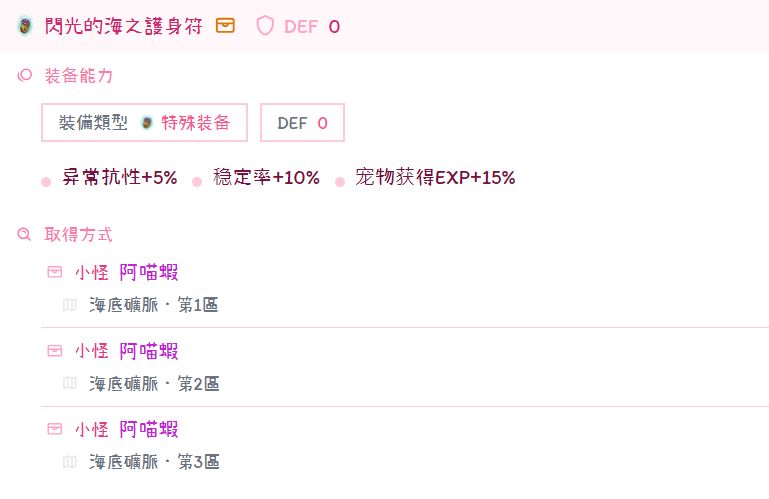Click the 装备能力 section icon
Viewport: 769px width, 499px height.
[x=25, y=76]
